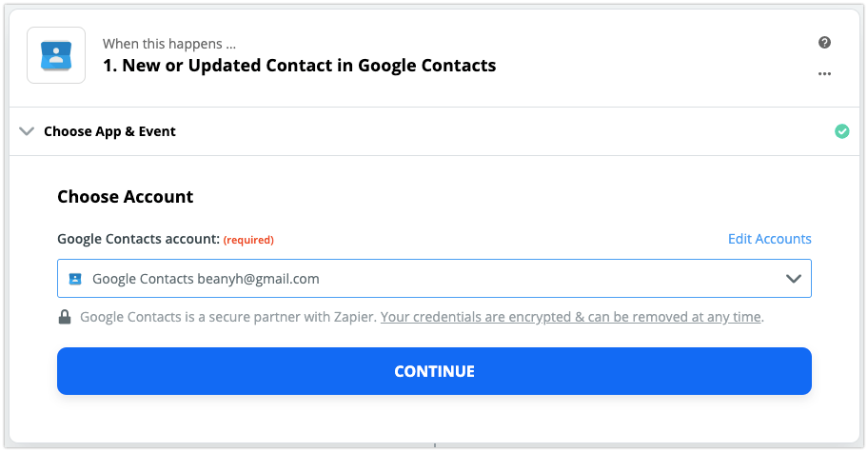The width and height of the screenshot is (868, 452).
Task: Click the step header bar beside the title
Action: pyautogui.click(x=647, y=57)
